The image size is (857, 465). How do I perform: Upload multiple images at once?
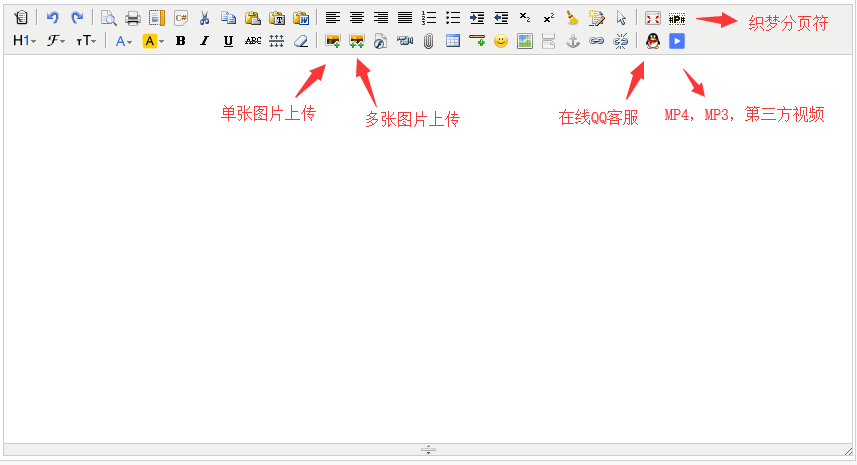(x=357, y=41)
